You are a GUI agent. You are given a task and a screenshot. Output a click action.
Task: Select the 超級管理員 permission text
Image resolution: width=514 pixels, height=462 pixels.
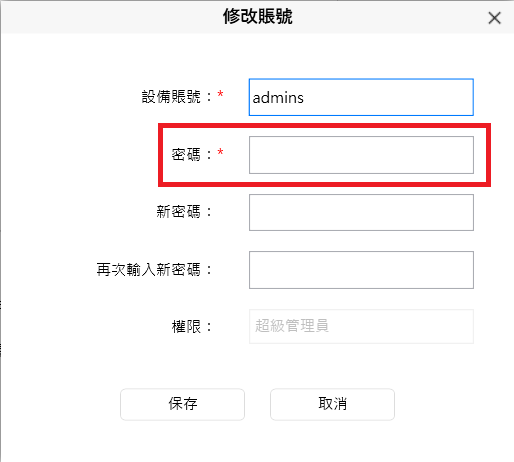click(292, 326)
